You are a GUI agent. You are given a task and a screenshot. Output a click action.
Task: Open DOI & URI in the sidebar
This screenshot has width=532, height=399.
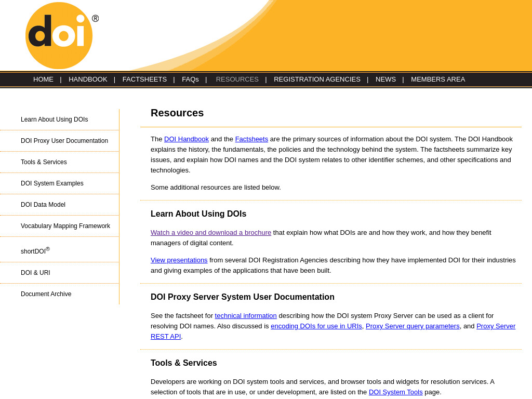35,273
